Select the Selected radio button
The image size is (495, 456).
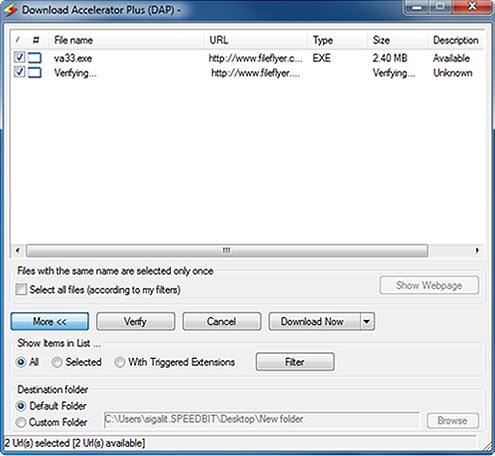57,362
